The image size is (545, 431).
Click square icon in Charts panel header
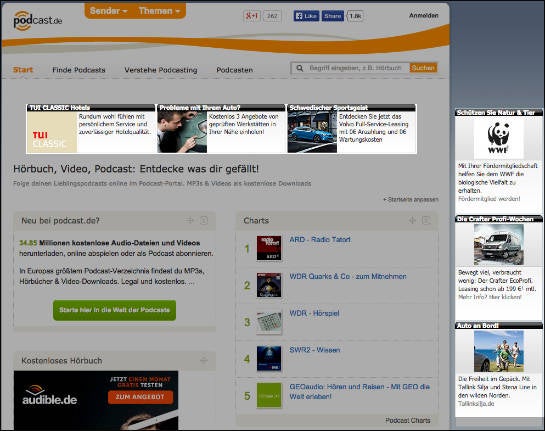[426, 220]
